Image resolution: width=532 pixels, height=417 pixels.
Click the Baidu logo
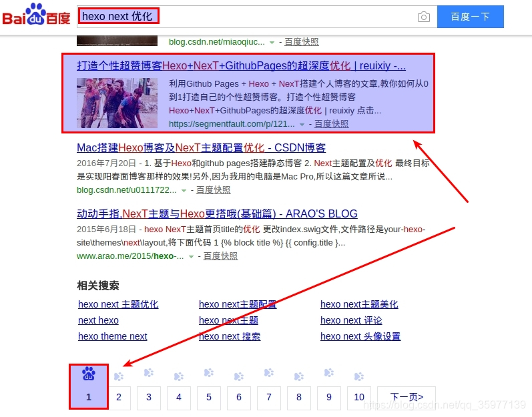(x=36, y=14)
